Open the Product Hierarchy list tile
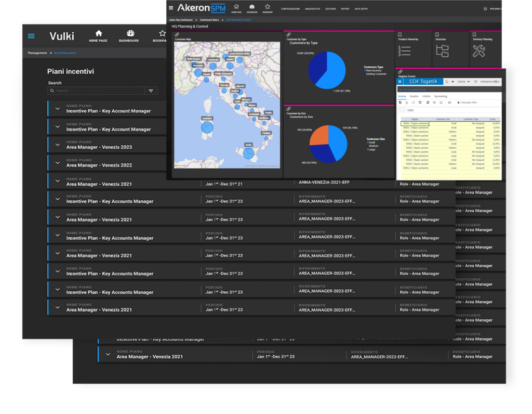The height and width of the screenshot is (414, 532). coord(405,51)
